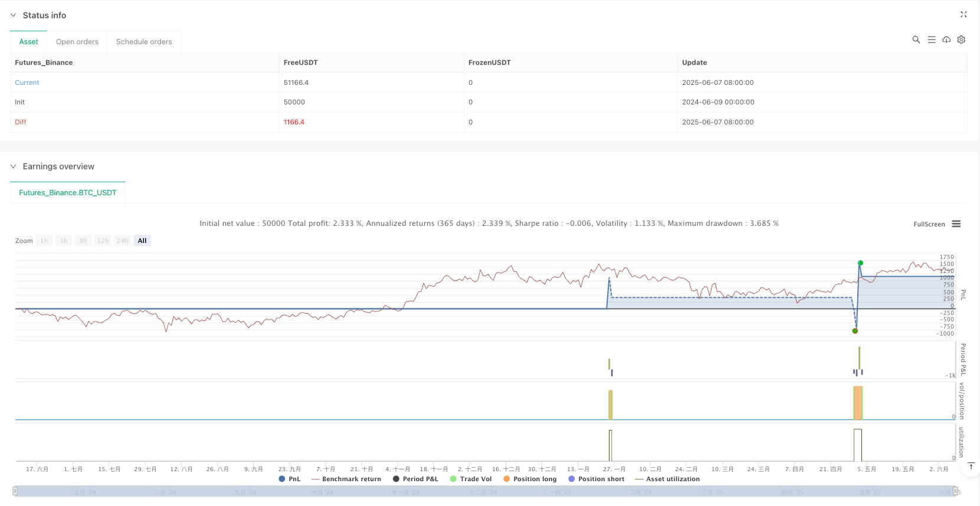Switch to the Schedule orders tab
Image resolution: width=980 pixels, height=506 pixels.
(144, 42)
